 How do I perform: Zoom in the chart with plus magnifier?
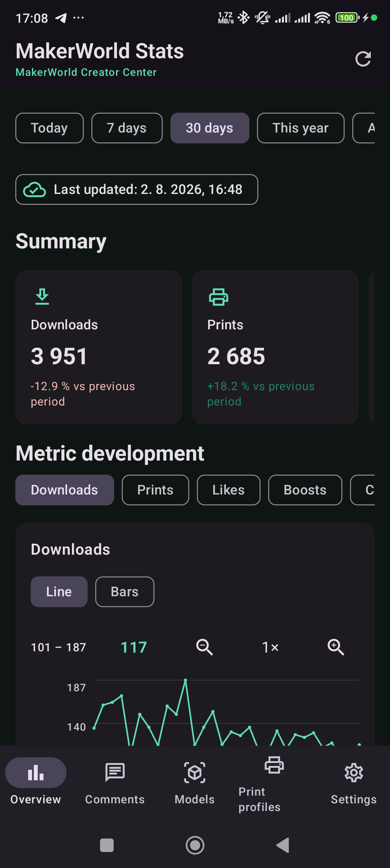tap(335, 647)
